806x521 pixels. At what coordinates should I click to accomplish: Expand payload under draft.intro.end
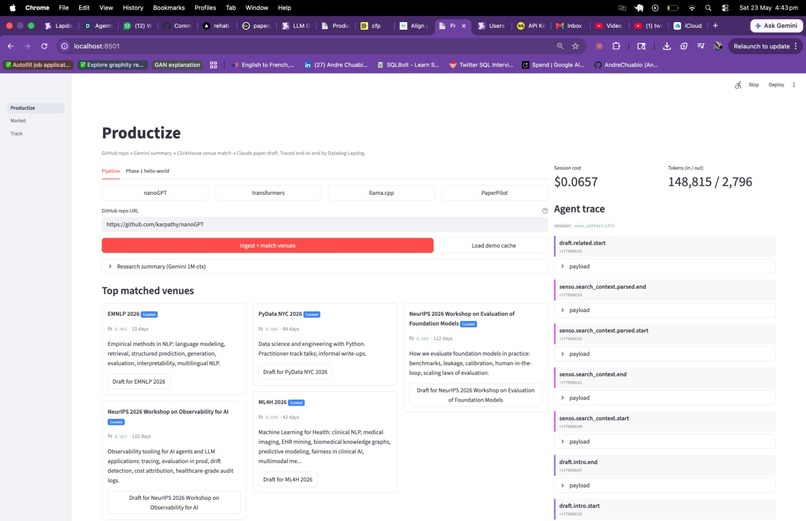665,486
